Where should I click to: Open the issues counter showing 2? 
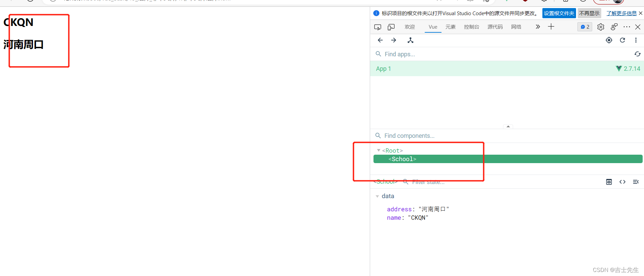point(585,27)
